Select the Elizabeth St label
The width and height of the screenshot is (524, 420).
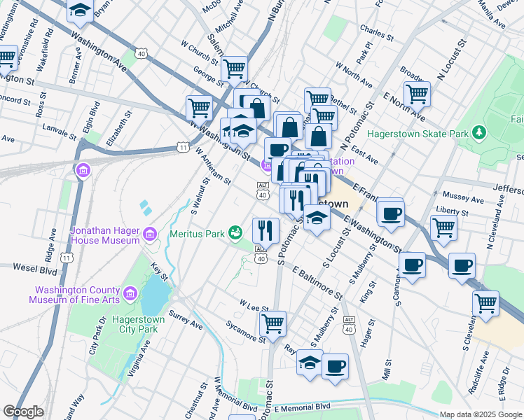click(x=119, y=128)
